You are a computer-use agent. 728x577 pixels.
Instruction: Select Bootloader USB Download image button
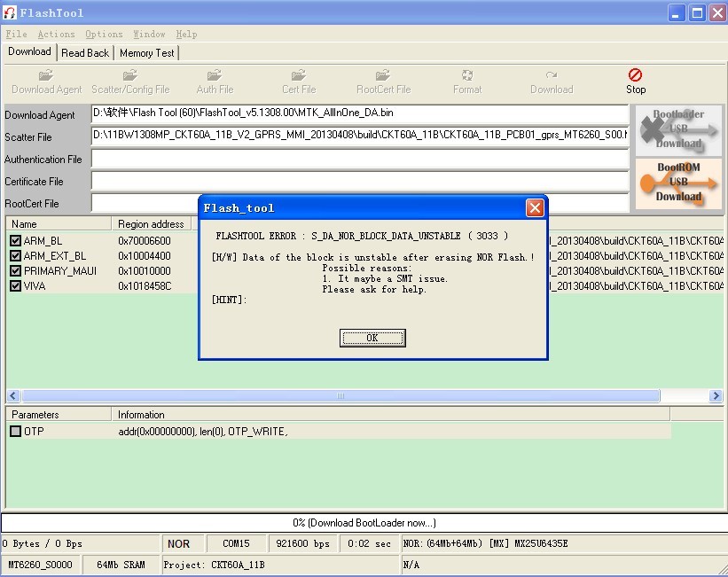(678, 130)
